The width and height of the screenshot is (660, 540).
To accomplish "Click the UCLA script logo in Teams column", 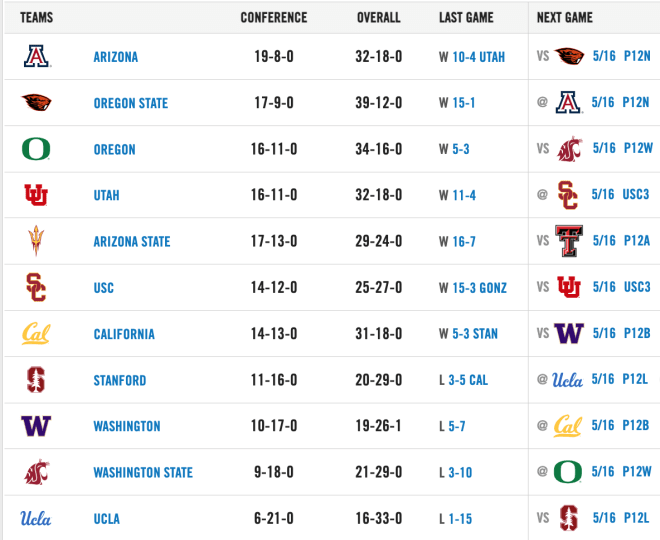I will click(36, 518).
